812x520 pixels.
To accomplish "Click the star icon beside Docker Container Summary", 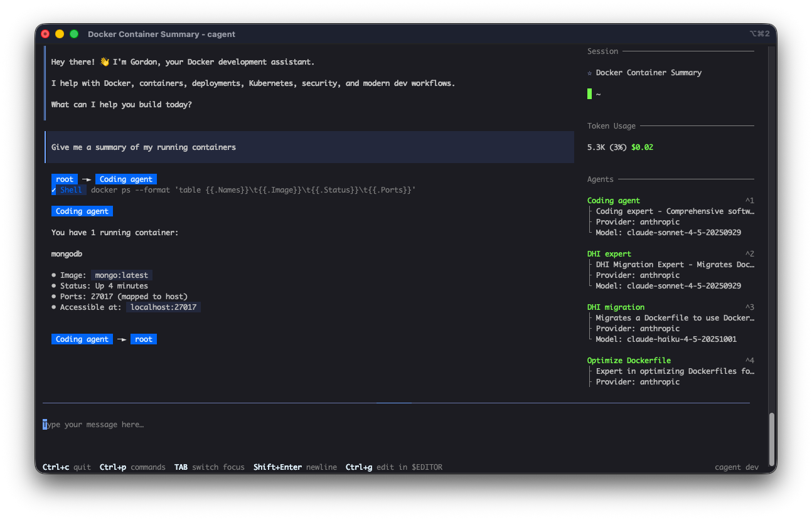I will pos(589,73).
